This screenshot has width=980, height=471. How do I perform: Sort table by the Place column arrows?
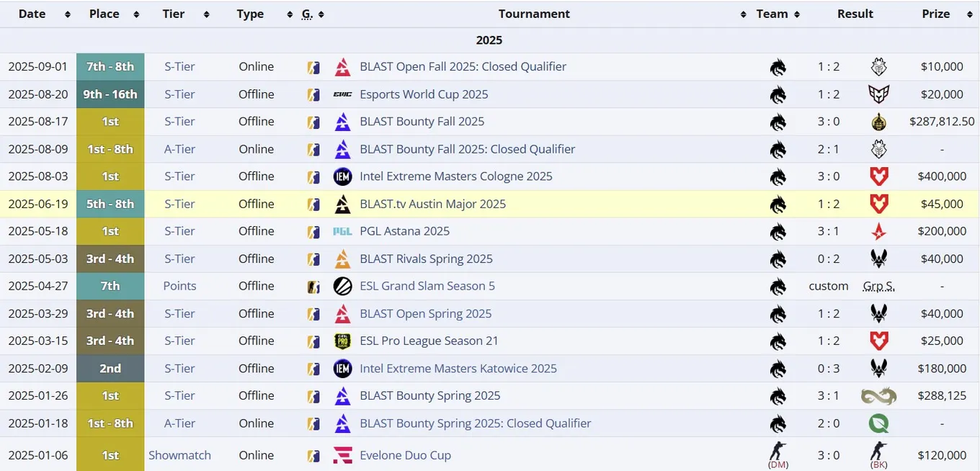pos(137,14)
